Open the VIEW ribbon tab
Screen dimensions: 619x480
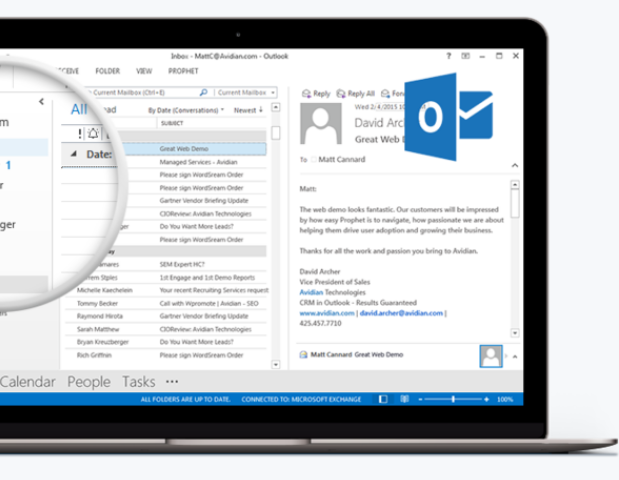(144, 71)
